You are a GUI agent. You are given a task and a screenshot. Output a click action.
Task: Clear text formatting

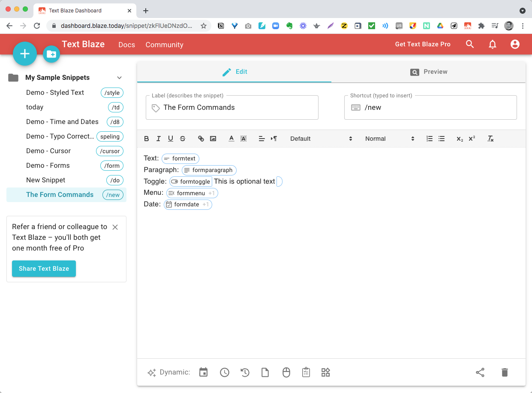[490, 139]
